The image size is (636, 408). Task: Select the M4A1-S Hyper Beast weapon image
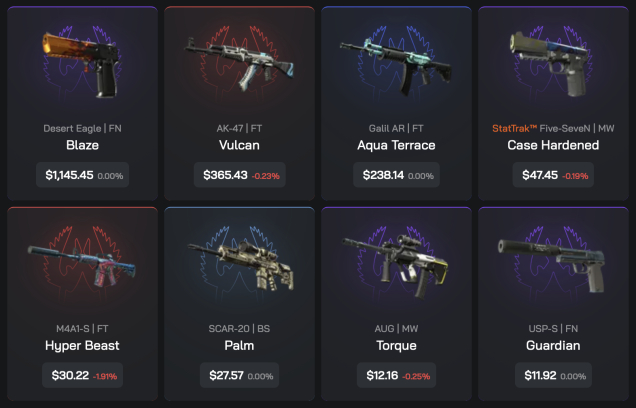click(x=82, y=265)
